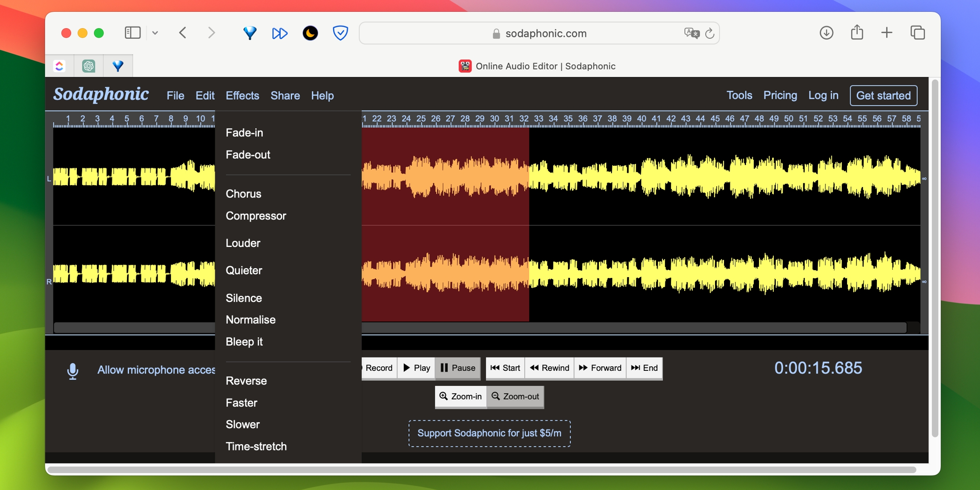Click the reload page icon
This screenshot has width=980, height=490.
(x=710, y=34)
